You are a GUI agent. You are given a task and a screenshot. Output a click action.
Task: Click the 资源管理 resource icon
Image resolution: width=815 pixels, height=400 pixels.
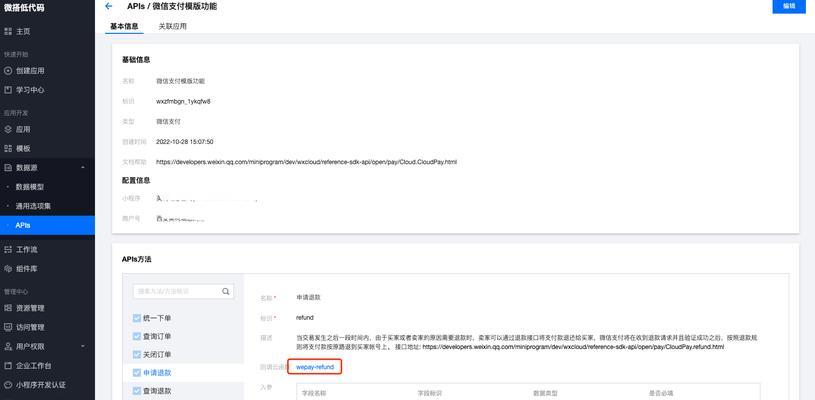[x=8, y=308]
